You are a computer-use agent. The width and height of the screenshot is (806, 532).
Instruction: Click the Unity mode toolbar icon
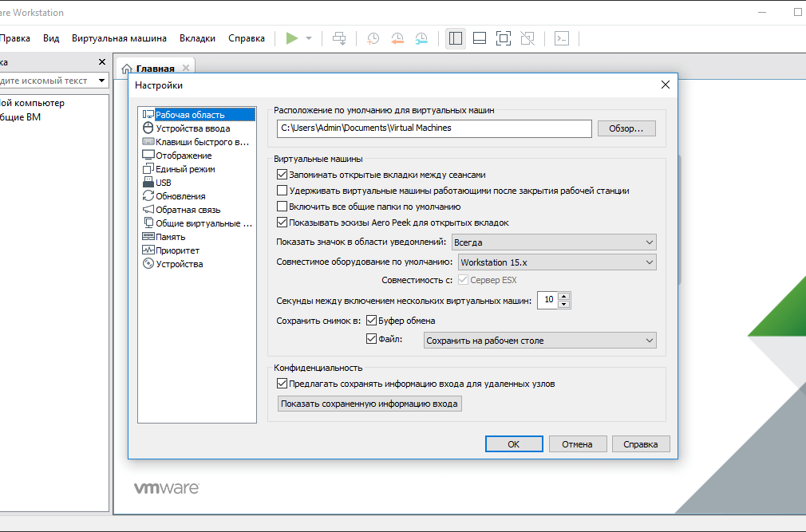(x=527, y=38)
